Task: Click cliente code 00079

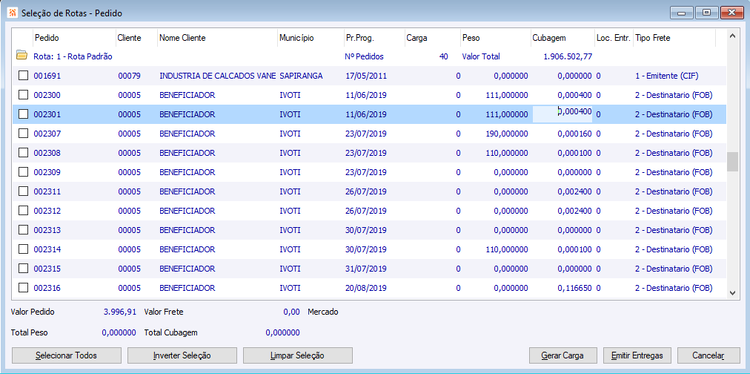Action: pyautogui.click(x=129, y=76)
